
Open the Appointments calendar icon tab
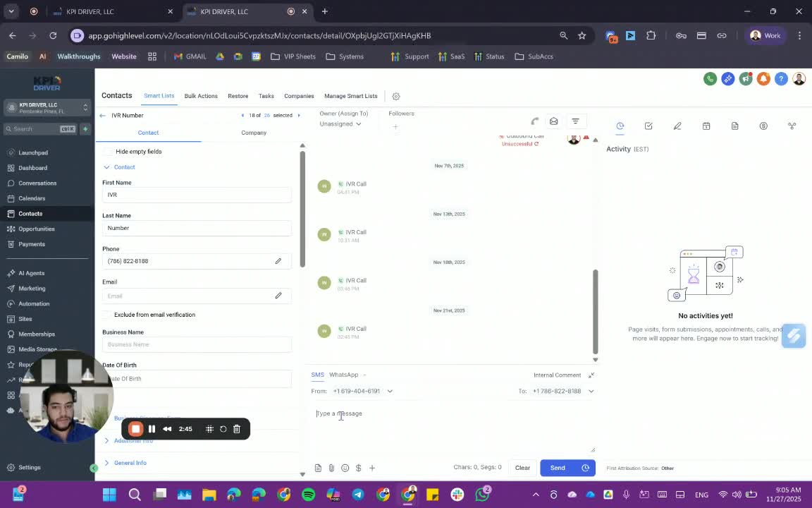(706, 126)
